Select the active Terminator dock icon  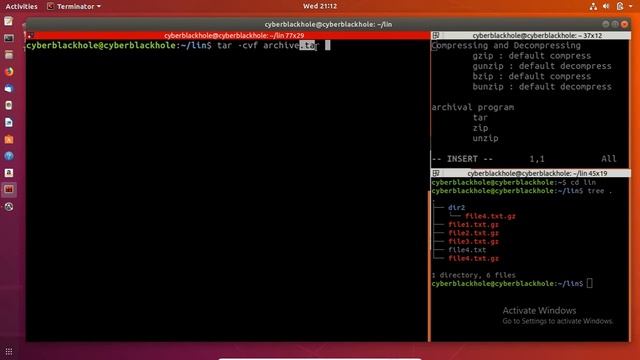[9, 189]
